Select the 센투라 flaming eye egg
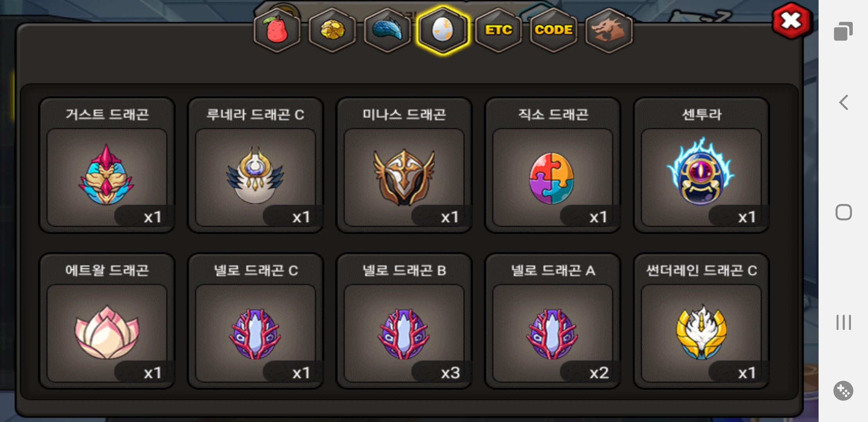Screen dimensions: 868x422 [701, 165]
